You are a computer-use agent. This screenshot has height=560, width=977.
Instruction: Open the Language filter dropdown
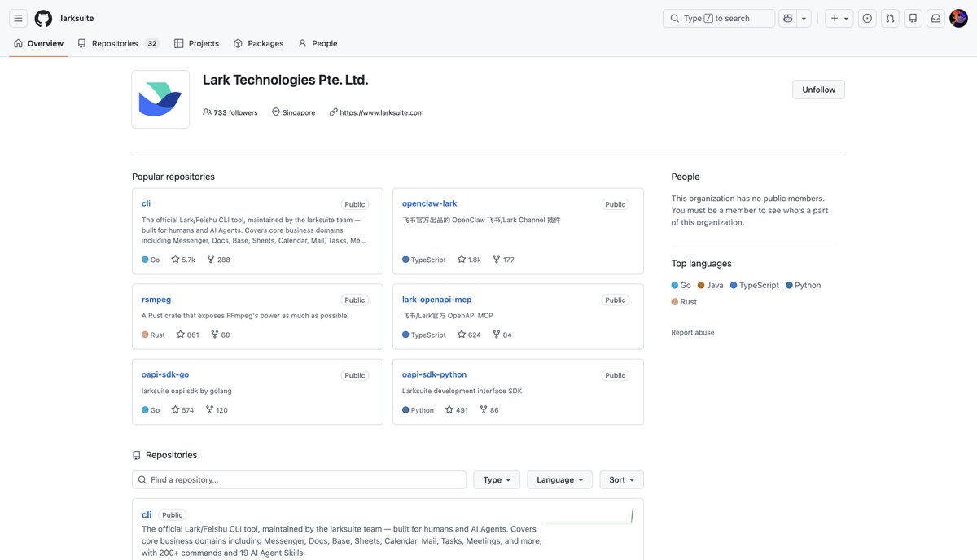[560, 479]
